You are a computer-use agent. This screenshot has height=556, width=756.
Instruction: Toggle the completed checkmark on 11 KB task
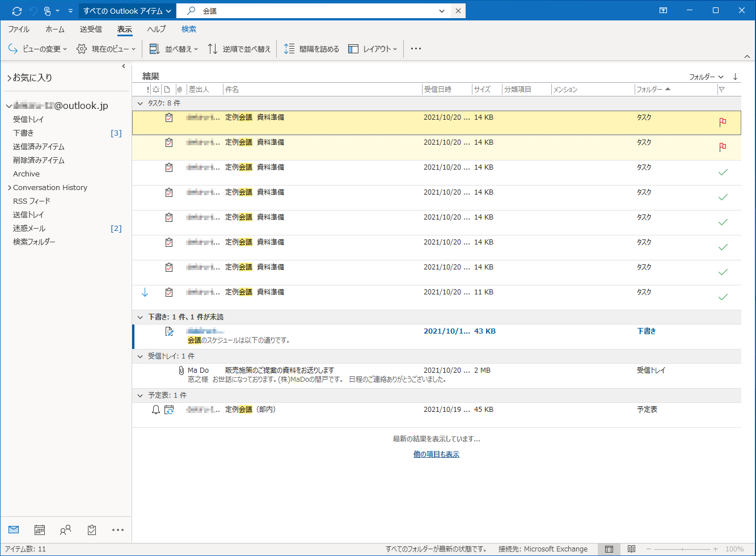[x=723, y=297]
